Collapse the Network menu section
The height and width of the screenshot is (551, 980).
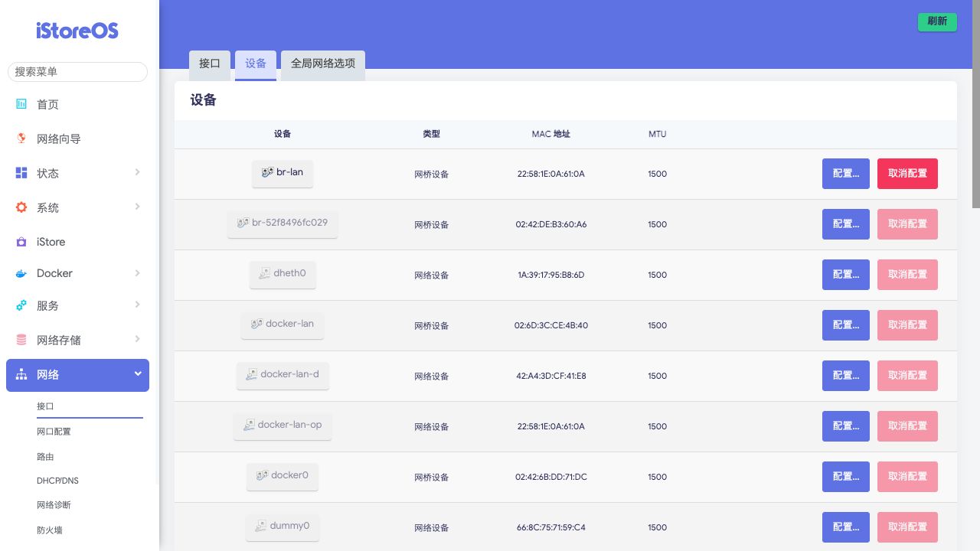coord(138,374)
